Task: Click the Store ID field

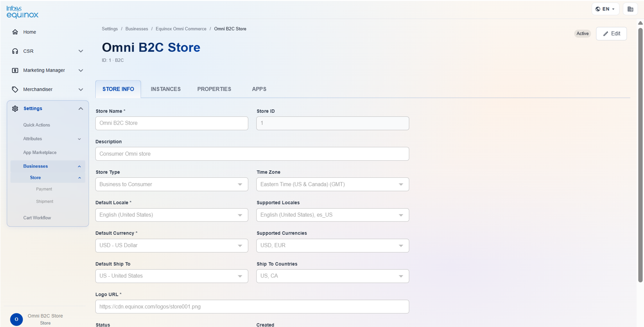Action: [333, 123]
